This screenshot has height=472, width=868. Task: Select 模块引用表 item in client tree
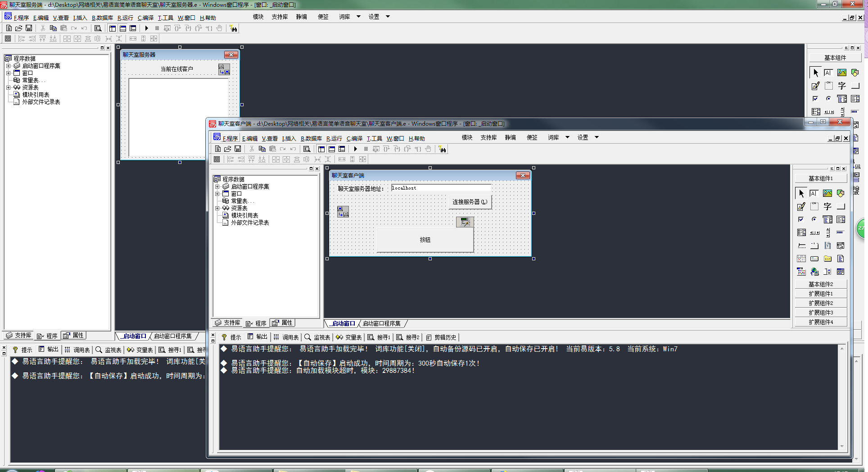pos(244,215)
